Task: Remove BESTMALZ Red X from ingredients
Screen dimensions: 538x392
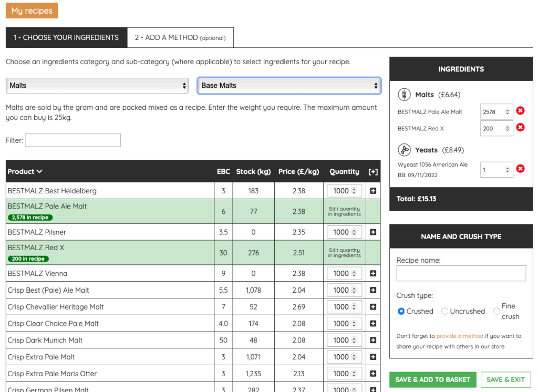Action: 520,128
